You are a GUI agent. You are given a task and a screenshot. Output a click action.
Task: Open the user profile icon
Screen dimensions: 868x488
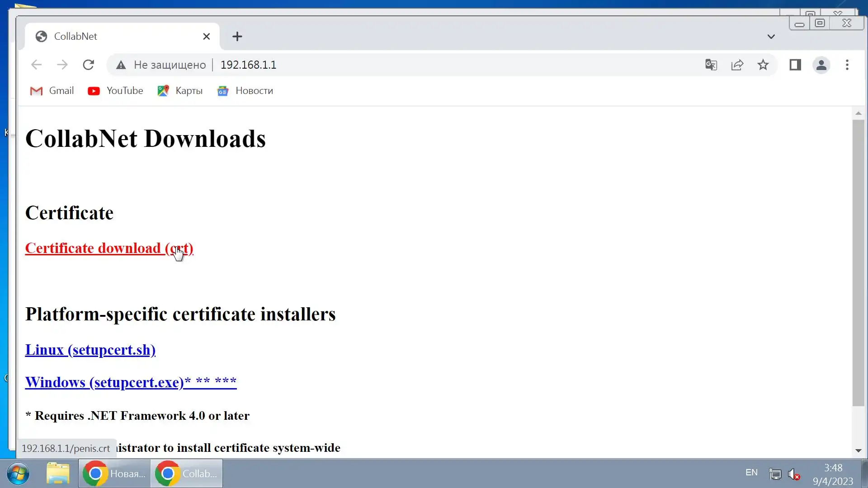(x=821, y=65)
